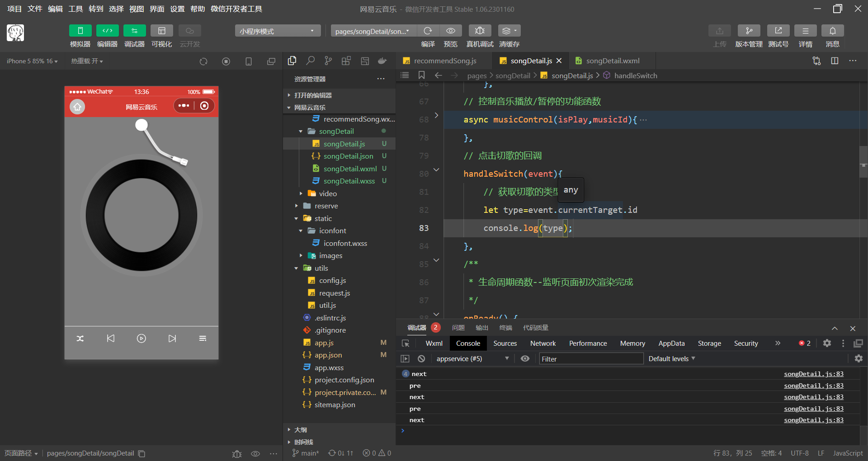Split the editor
Image resolution: width=868 pixels, height=461 pixels.
coord(835,61)
